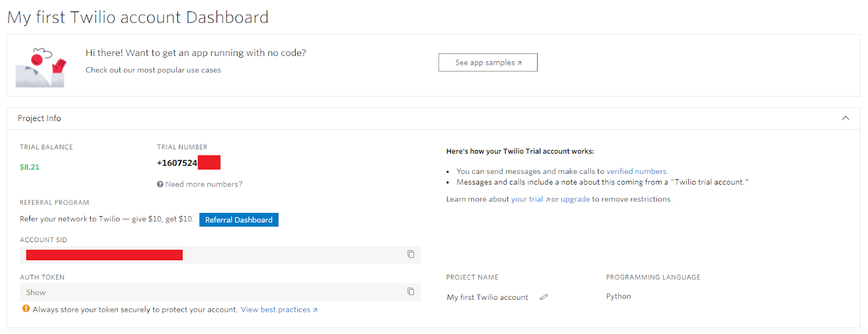Viewport: 868px width, 334px height.
Task: Click the ACCOUNT SID label
Action: (43, 240)
